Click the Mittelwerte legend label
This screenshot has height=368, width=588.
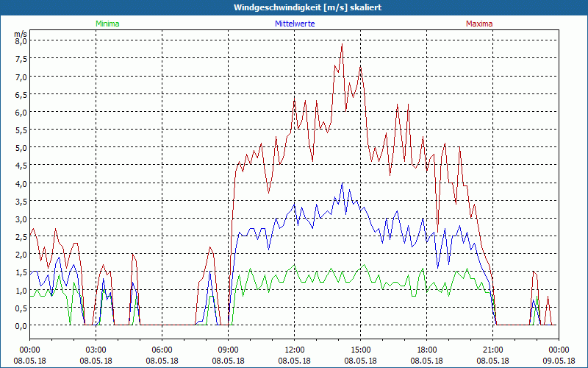(x=295, y=24)
